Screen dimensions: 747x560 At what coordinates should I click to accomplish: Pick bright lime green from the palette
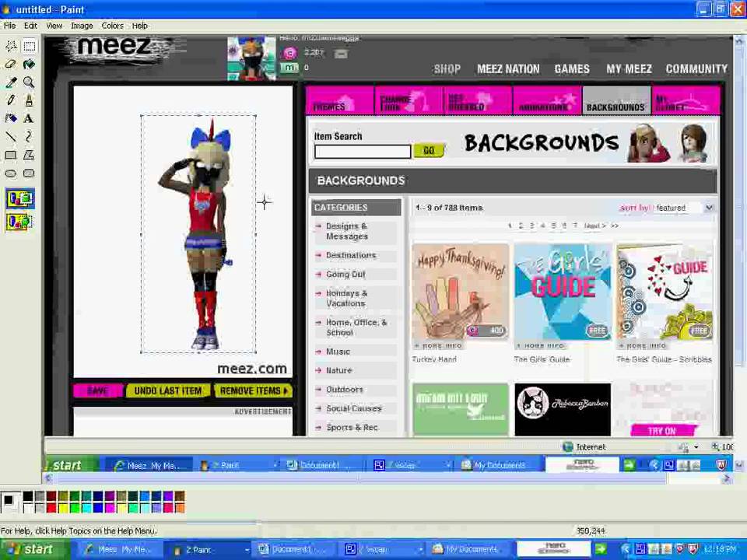75,508
